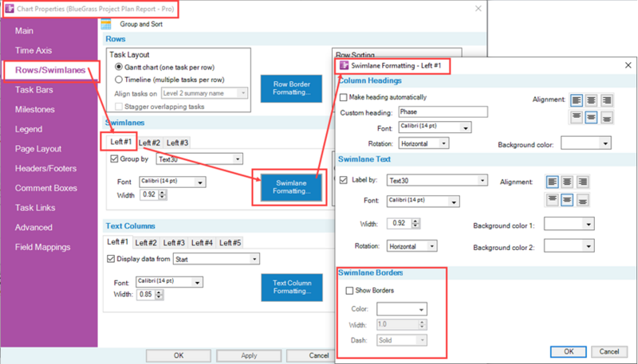This screenshot has width=638, height=364.
Task: Click Apply in Chart Properties window
Action: click(x=249, y=355)
